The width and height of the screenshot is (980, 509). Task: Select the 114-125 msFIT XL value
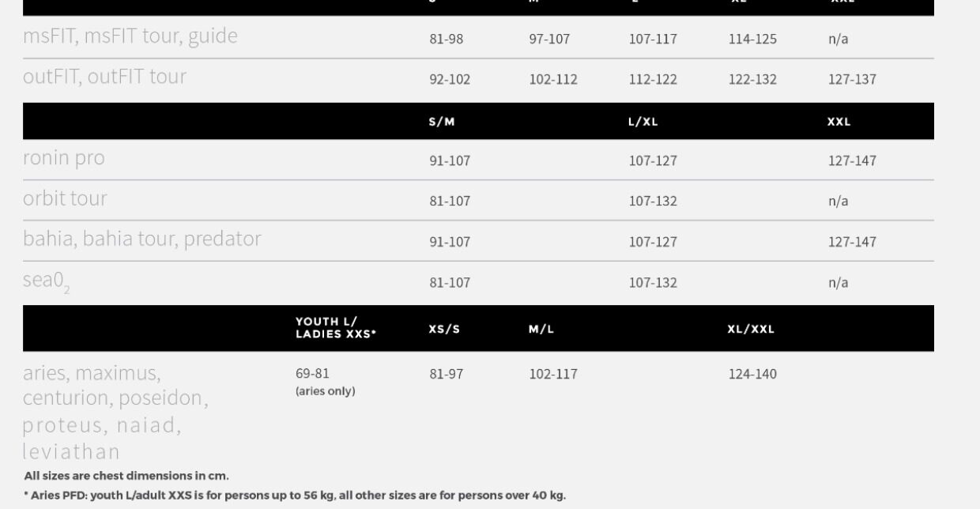752,39
